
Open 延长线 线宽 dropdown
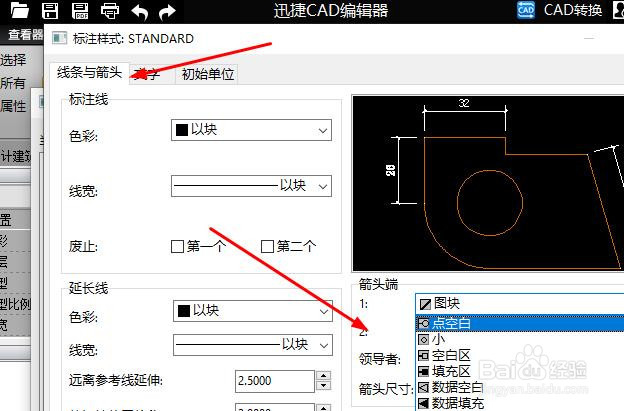[253, 345]
